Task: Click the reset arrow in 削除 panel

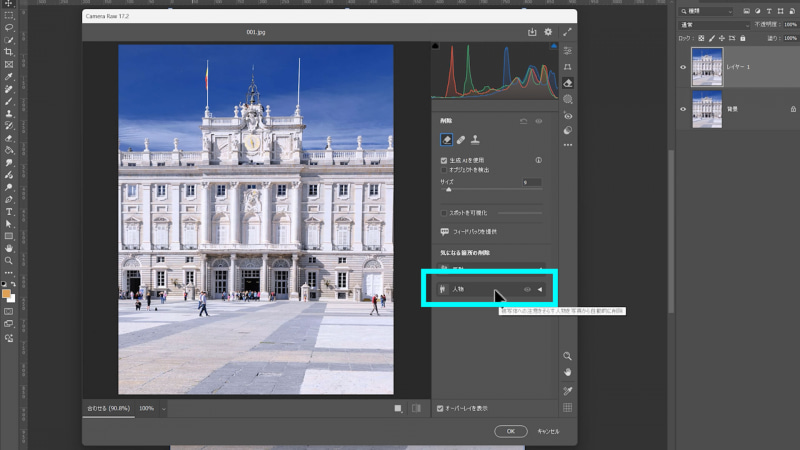Action: [x=523, y=121]
